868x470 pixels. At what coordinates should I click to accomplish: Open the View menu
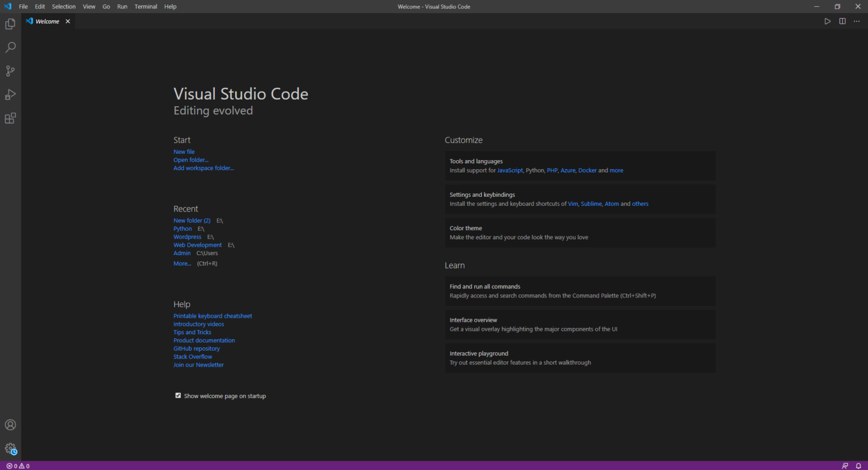click(89, 6)
